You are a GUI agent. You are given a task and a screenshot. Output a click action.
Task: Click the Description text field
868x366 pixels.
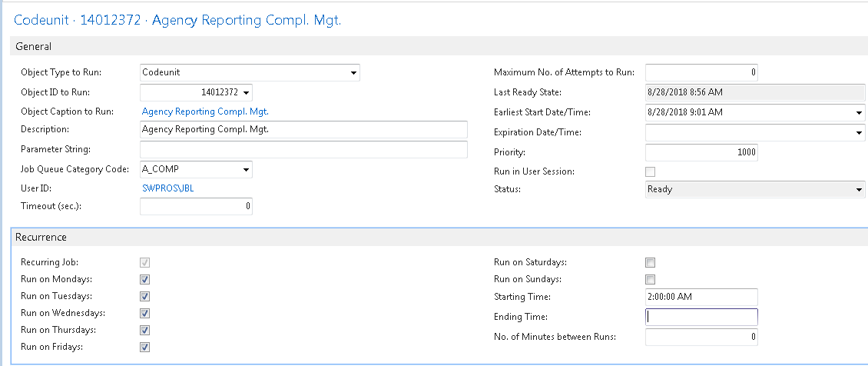pyautogui.click(x=304, y=129)
